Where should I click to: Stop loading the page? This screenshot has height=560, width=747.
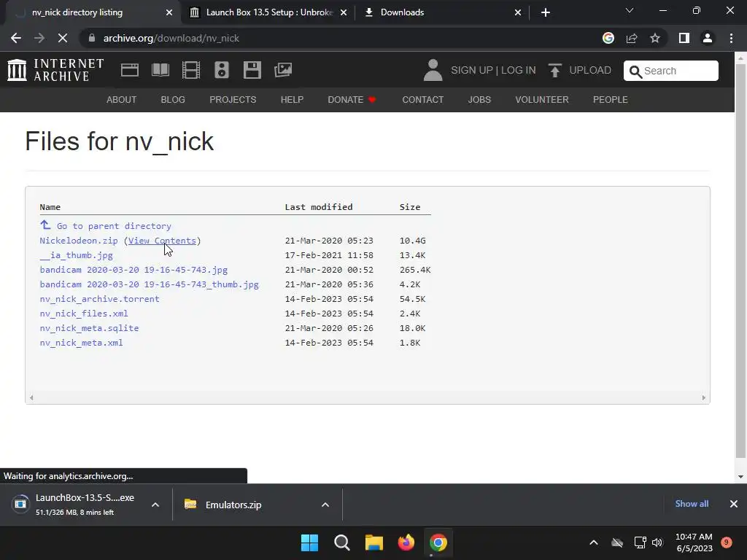(63, 38)
